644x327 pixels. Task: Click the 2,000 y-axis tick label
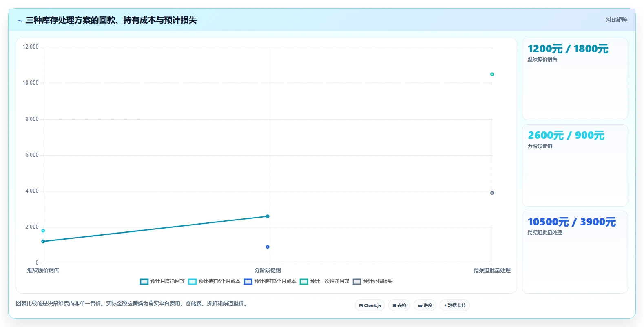pos(32,227)
